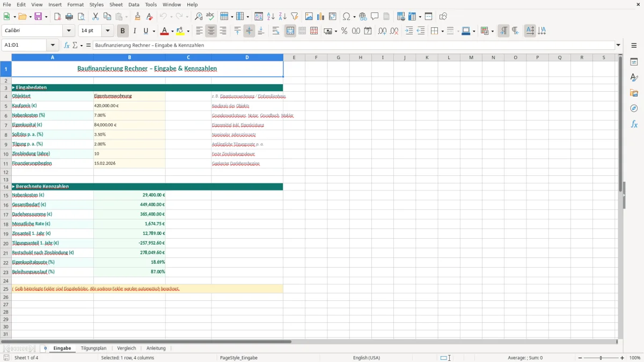Click Export as PDF icon
This screenshot has height=362, width=644.
[57, 17]
